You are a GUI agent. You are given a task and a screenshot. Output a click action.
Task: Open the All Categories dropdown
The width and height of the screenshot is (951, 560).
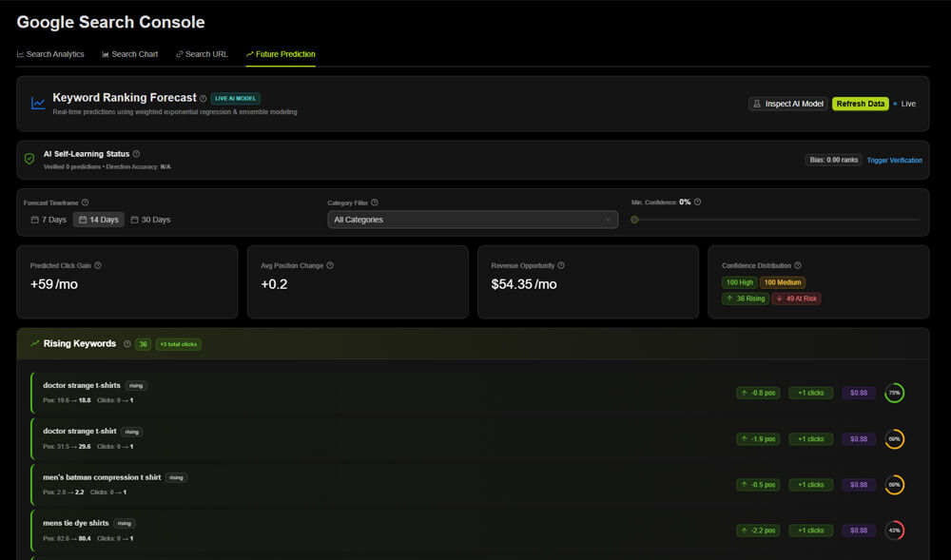tap(473, 220)
